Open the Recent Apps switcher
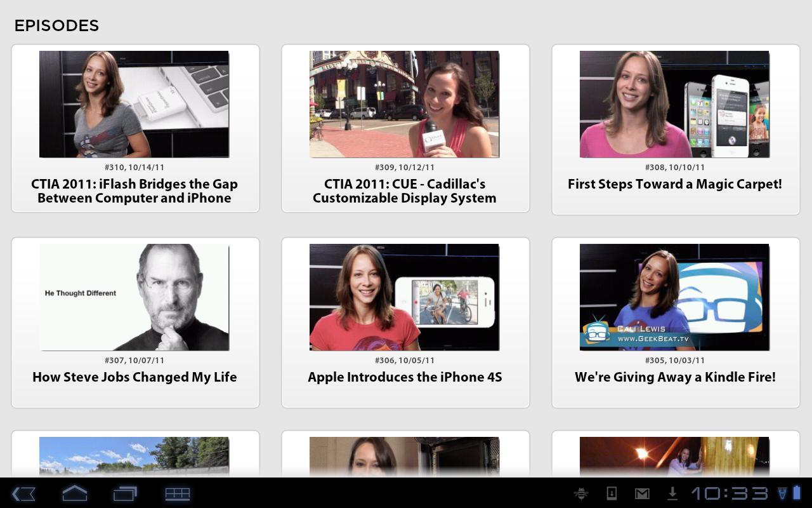This screenshot has width=812, height=508. point(125,493)
